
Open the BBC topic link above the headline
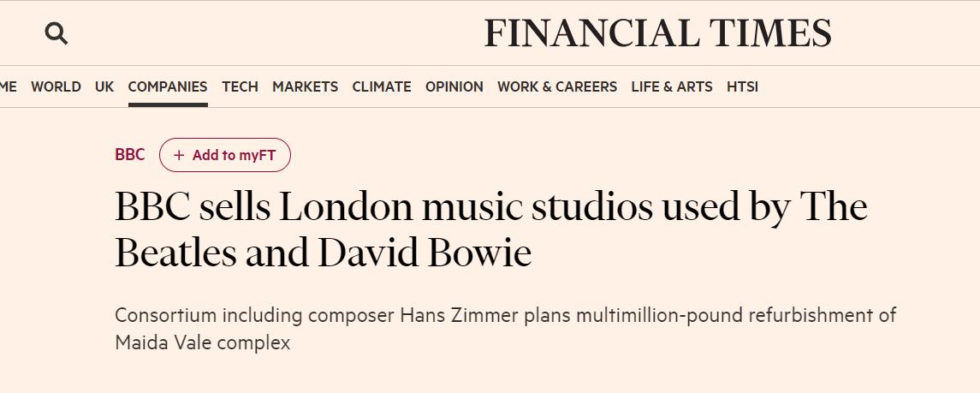click(130, 155)
